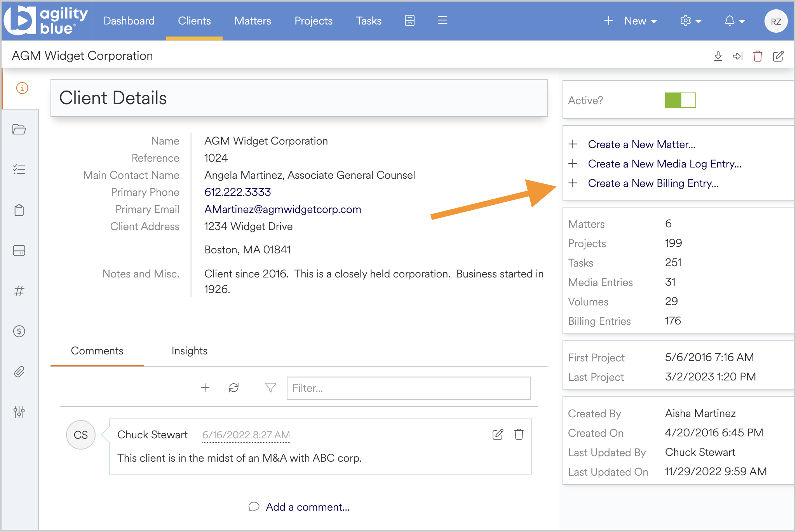Add a new comment with plus icon
Screen dimensions: 796x532
[205, 387]
